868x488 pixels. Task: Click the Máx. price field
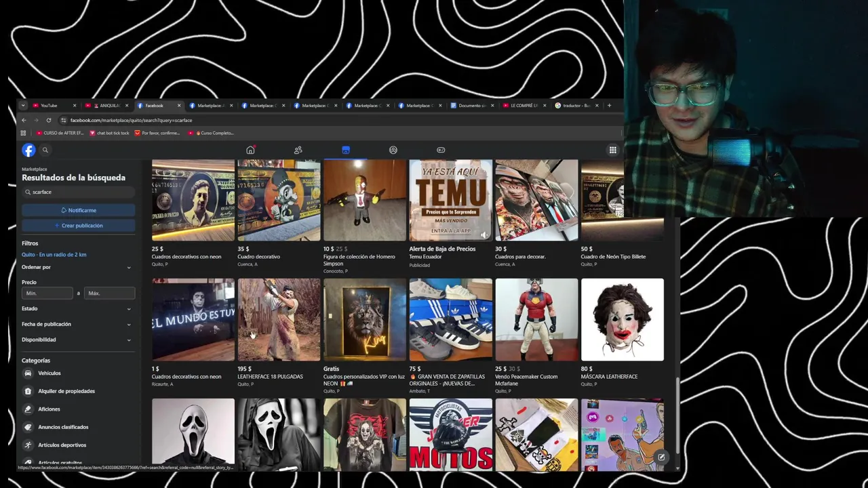point(109,293)
